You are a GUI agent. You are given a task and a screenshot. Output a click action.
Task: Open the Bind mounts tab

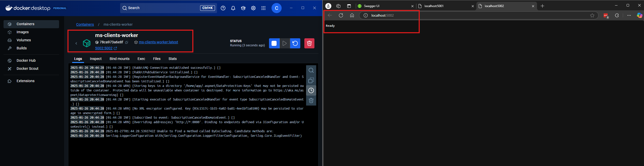[x=119, y=59]
